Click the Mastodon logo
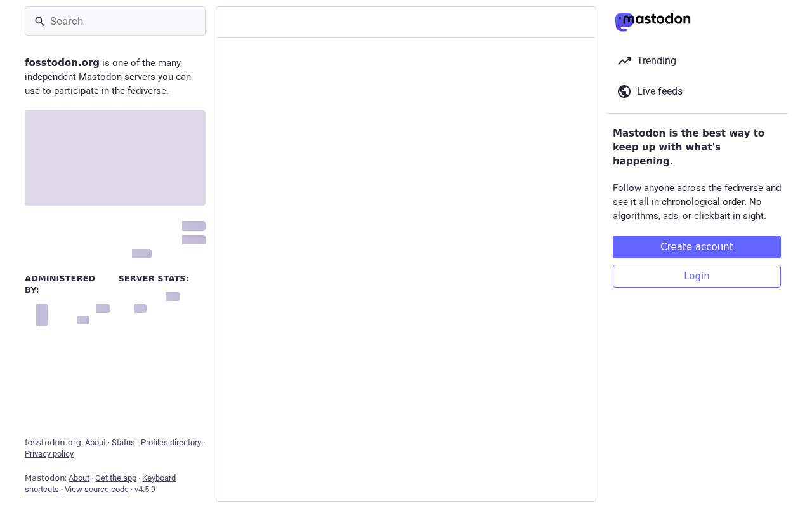812x508 pixels. pos(653,22)
